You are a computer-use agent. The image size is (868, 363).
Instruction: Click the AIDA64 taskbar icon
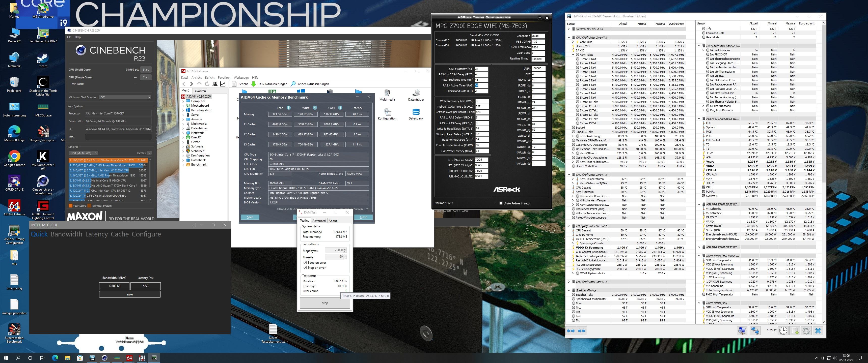(129, 358)
